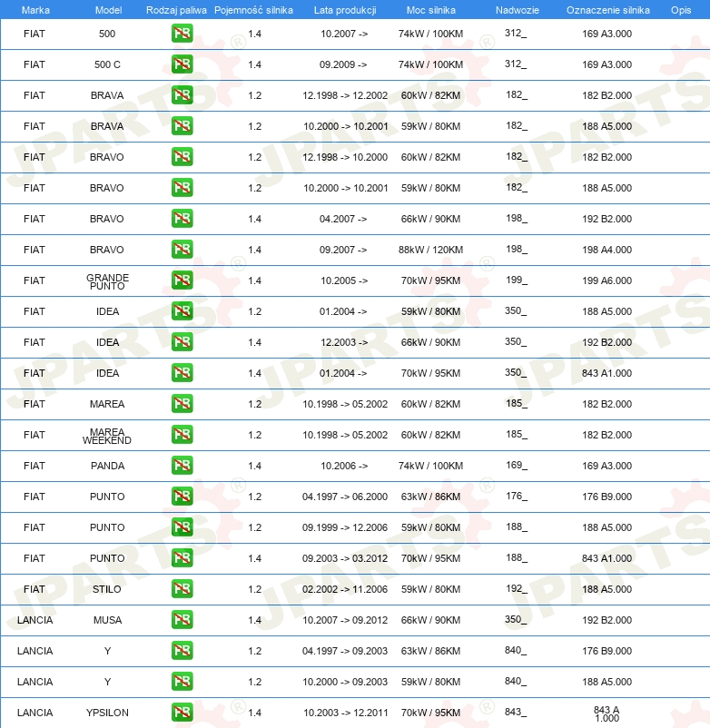Click the engine code 198 A4.000
Image resolution: width=710 pixels, height=728 pixels.
(x=606, y=250)
